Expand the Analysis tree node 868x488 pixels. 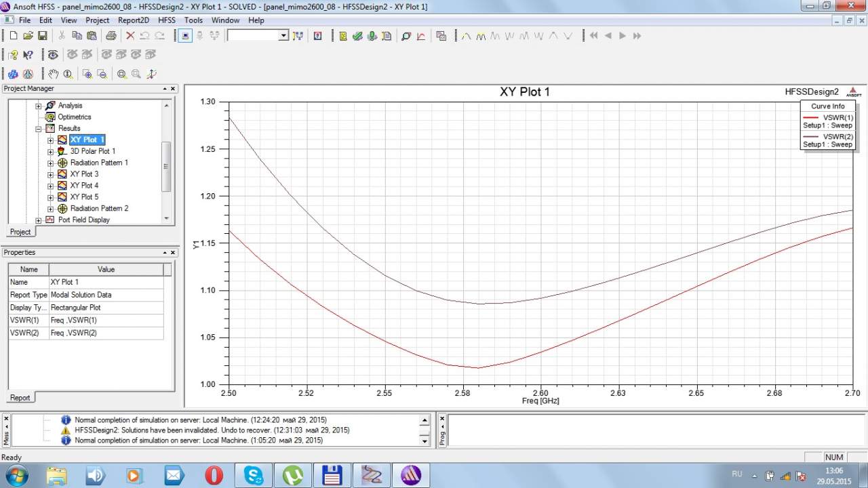(39, 106)
